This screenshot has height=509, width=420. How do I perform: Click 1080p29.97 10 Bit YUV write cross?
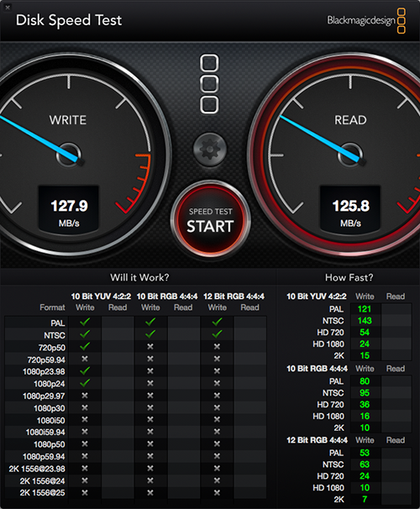click(x=85, y=396)
